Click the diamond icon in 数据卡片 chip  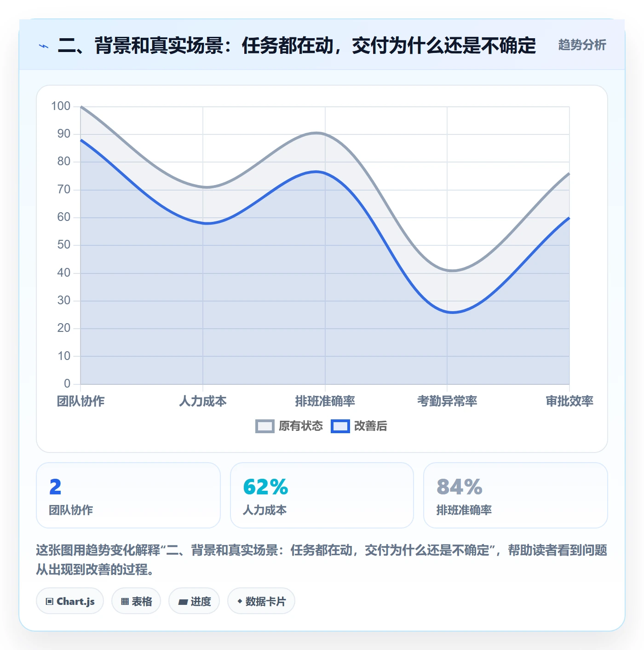click(240, 601)
